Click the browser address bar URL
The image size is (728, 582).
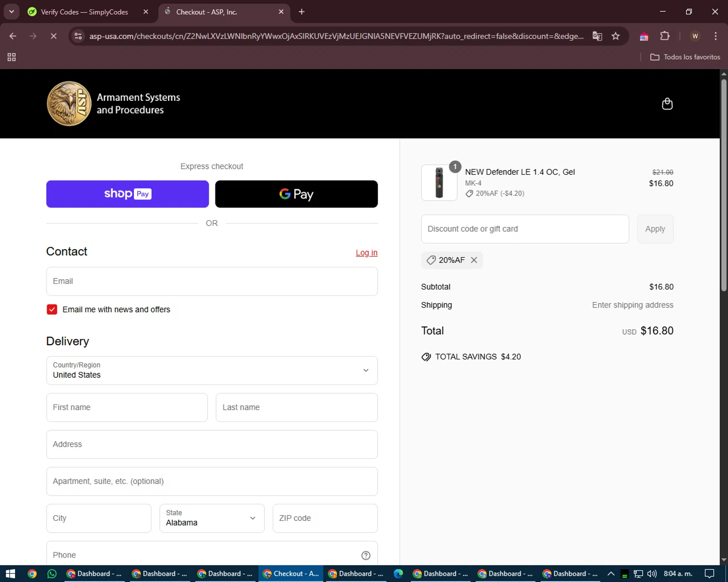(x=336, y=36)
